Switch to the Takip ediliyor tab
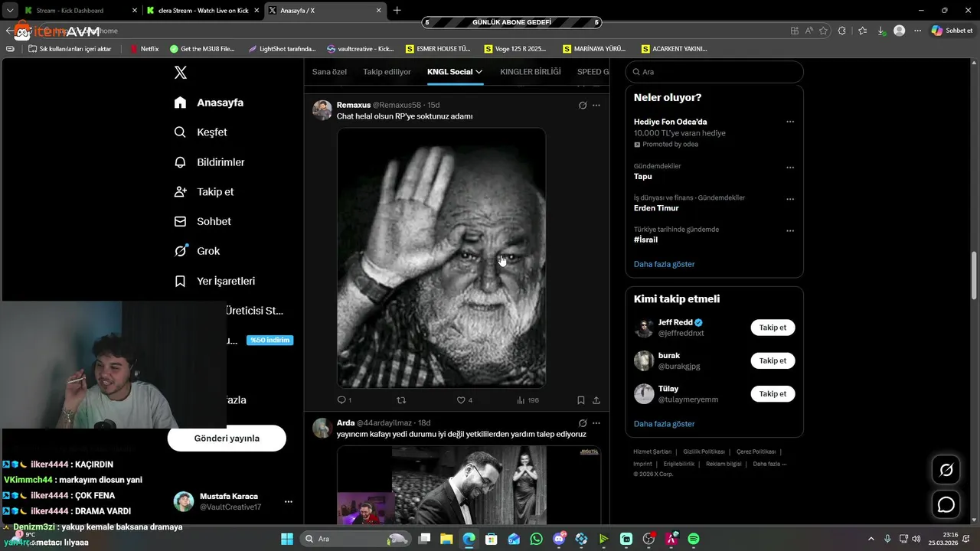Viewport: 980px width, 551px height. [387, 72]
